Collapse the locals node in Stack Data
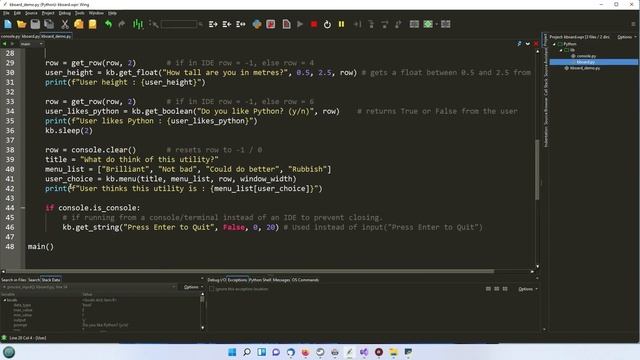Viewport: 640px width, 360px height. click(5, 300)
